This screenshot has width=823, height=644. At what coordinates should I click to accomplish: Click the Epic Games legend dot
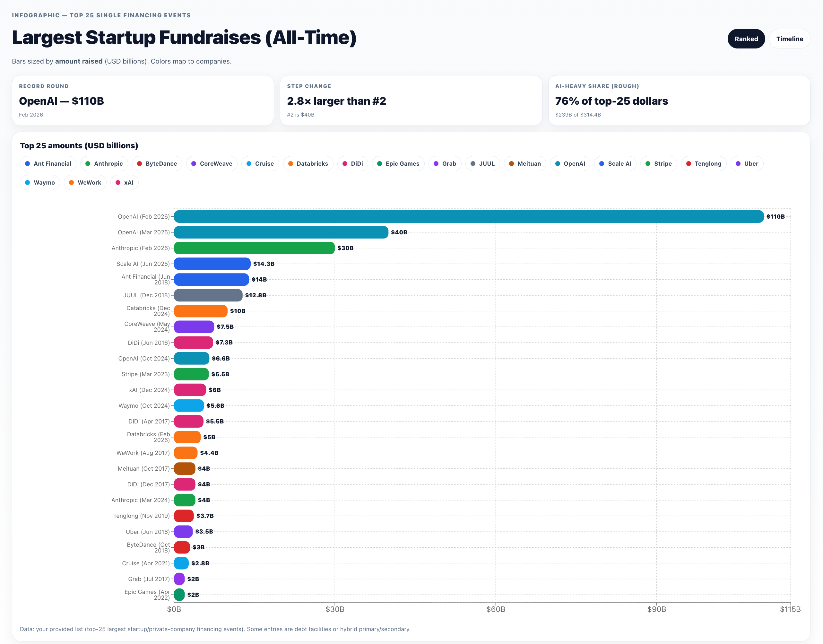(379, 164)
